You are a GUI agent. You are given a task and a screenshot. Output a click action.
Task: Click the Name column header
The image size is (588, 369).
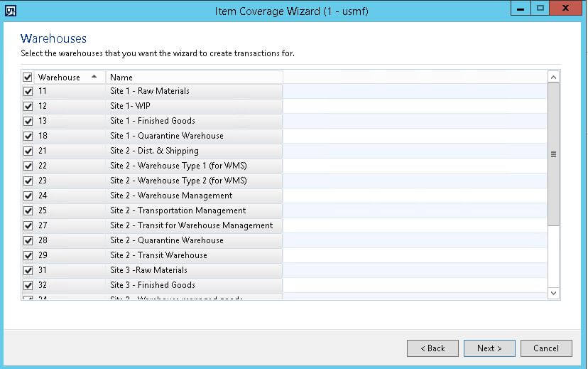point(193,77)
